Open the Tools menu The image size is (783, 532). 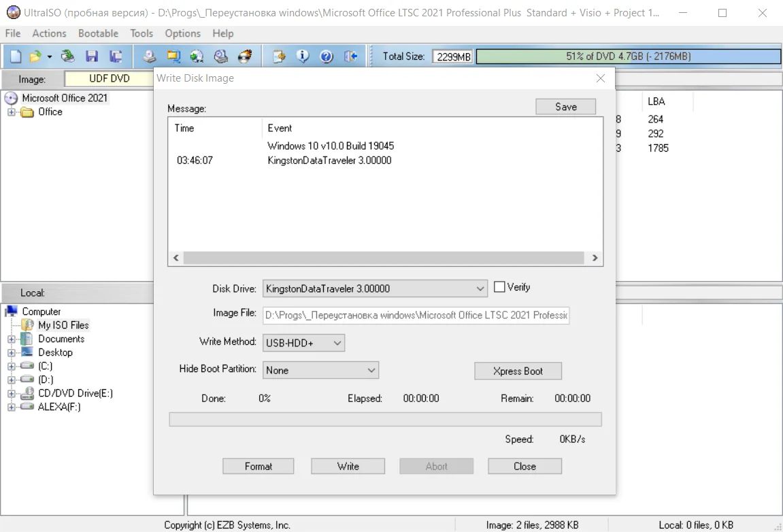141,33
